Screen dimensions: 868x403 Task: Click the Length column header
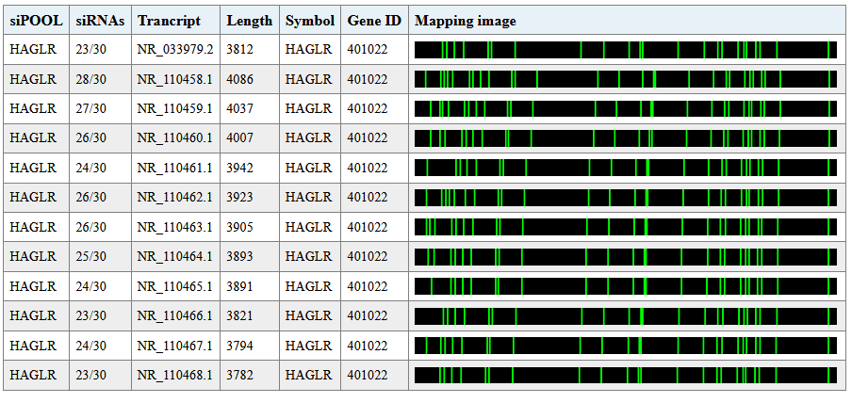click(250, 21)
